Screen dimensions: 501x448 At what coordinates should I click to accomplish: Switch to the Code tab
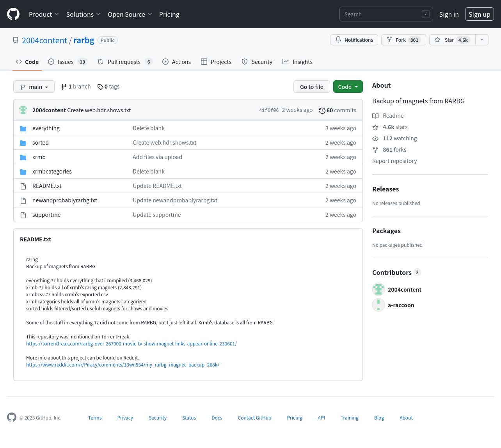click(27, 62)
